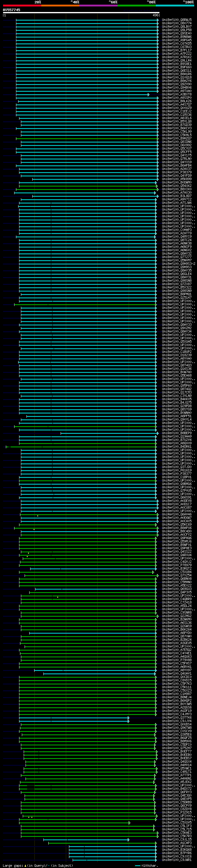Image resolution: width=197 pixels, height=868 pixels.
Task: Select UniRef100_Q4E3Q0 label
Action: click(176, 795)
